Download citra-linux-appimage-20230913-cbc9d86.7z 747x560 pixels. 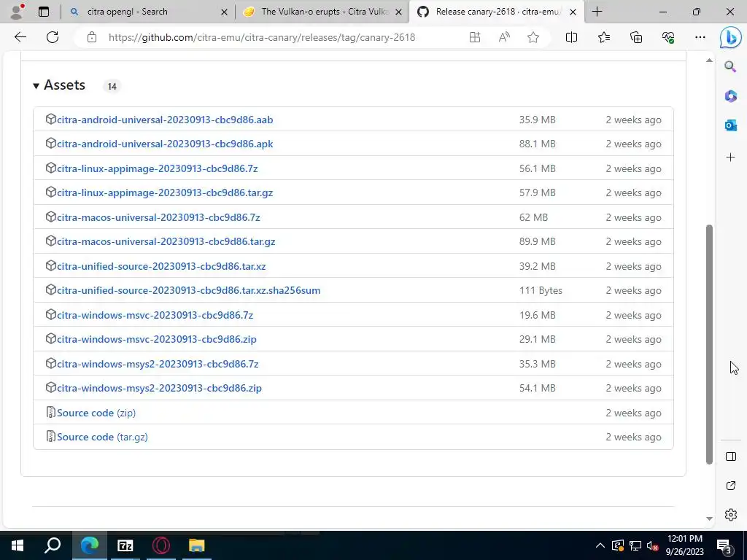click(x=158, y=168)
